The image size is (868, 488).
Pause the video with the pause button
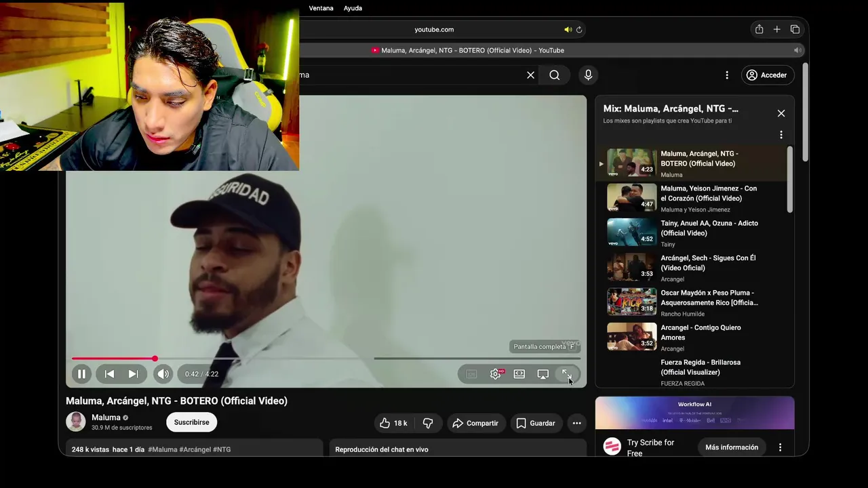[x=81, y=373]
